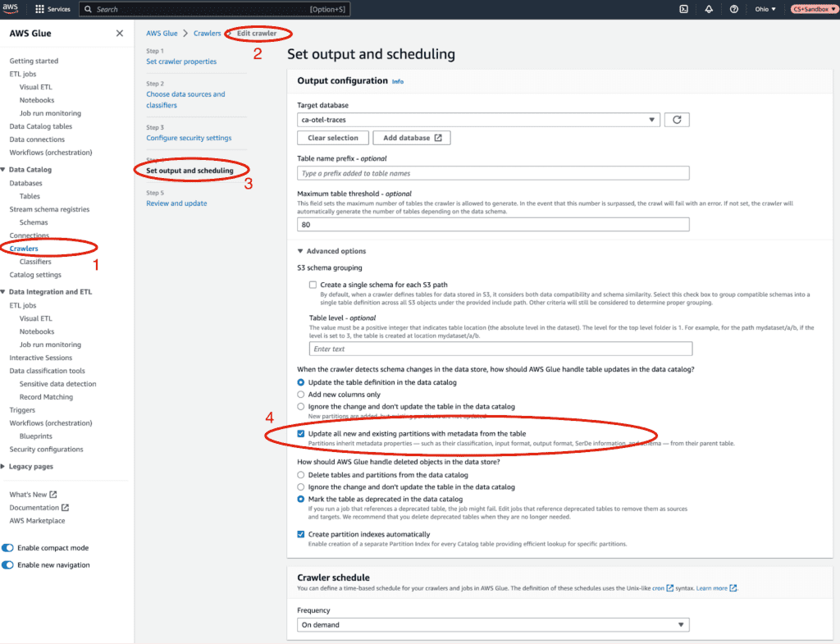Uncheck Update all new and existing partitions
This screenshot has width=840, height=644.
coord(301,434)
